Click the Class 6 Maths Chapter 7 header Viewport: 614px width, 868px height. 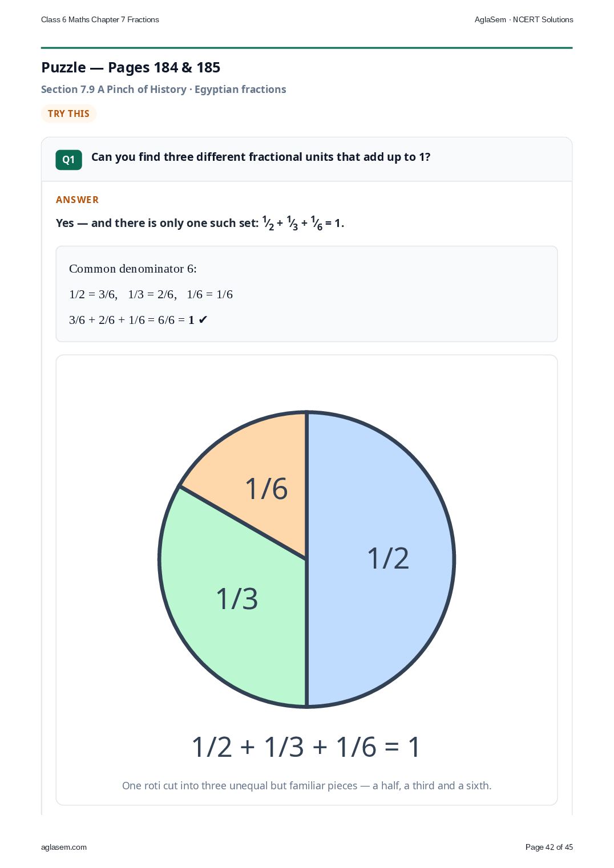tap(100, 19)
